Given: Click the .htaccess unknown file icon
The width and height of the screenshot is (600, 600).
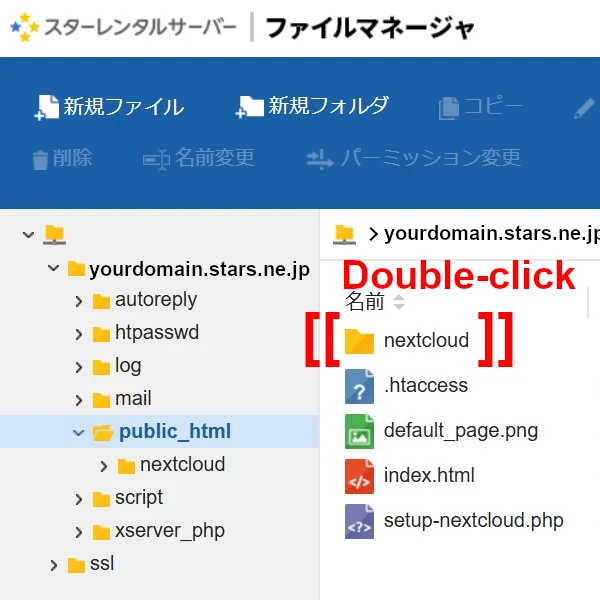Looking at the screenshot, I should pyautogui.click(x=359, y=386).
